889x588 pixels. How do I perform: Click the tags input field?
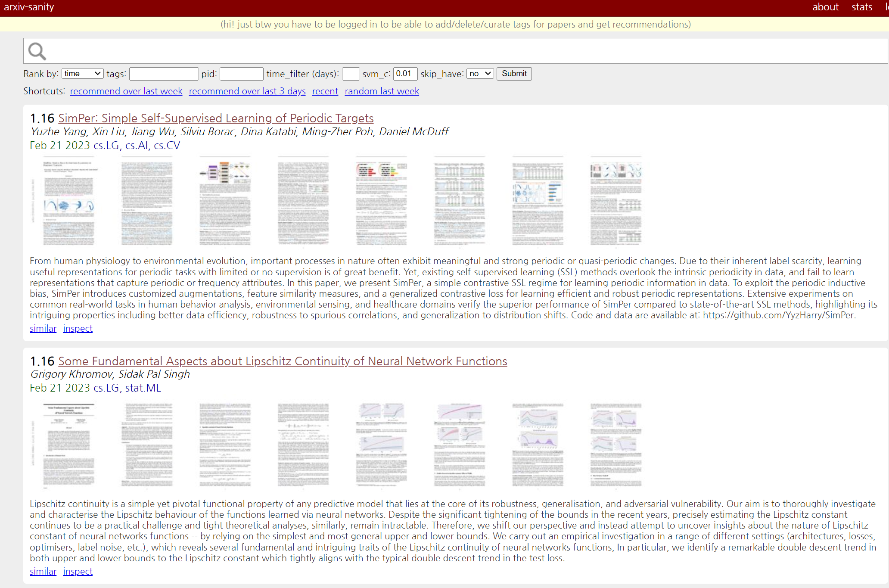(x=164, y=74)
